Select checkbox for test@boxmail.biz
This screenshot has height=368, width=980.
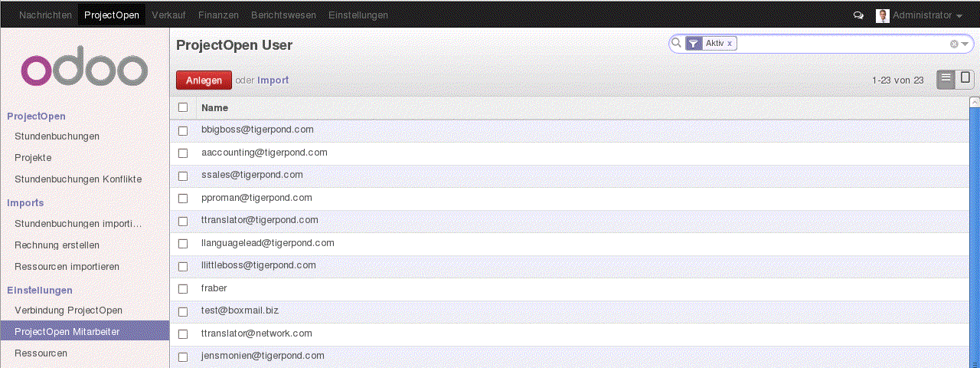[183, 312]
